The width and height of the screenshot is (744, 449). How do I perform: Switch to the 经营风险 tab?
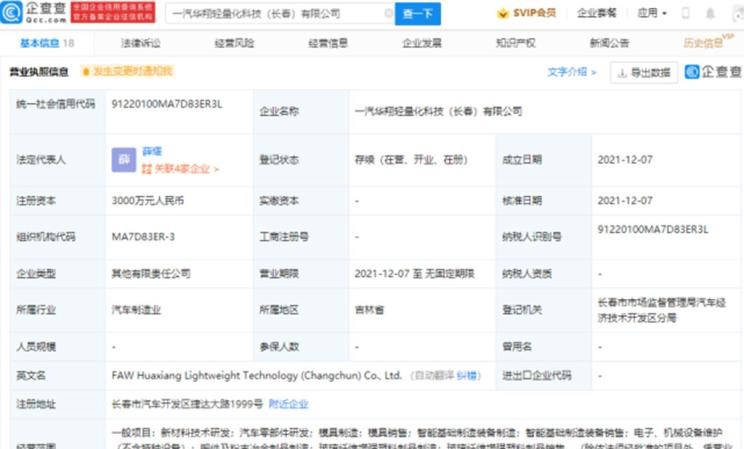click(x=234, y=43)
